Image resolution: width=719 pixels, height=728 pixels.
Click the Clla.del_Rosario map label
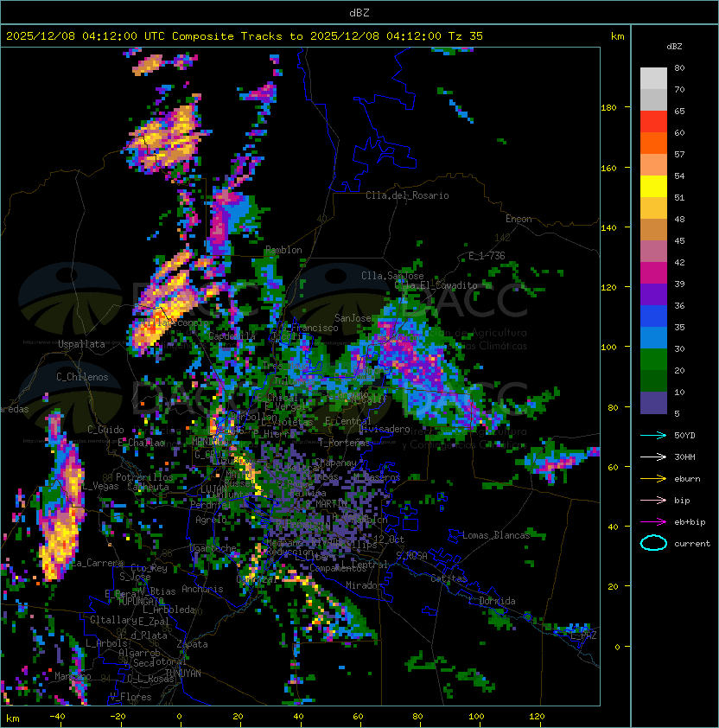pos(407,195)
